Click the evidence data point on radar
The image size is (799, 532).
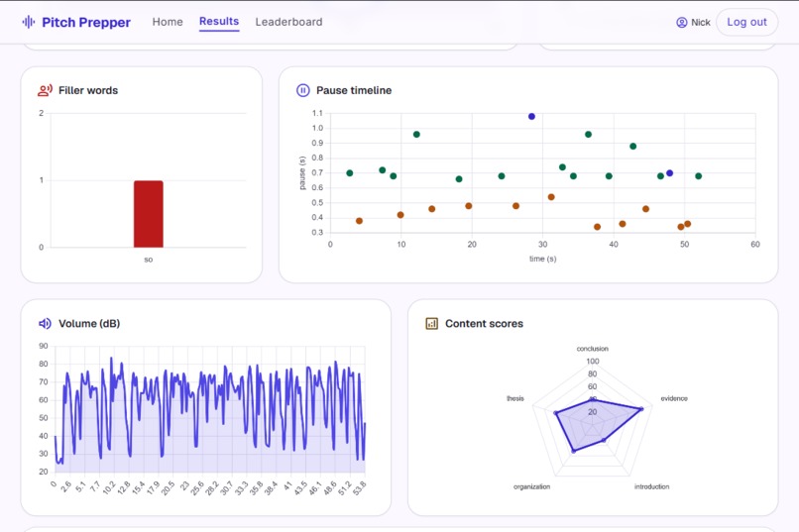coord(641,409)
